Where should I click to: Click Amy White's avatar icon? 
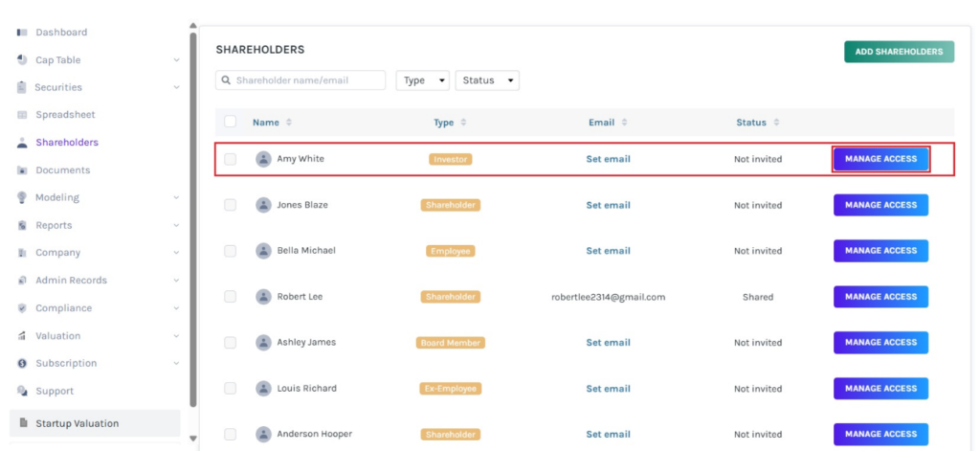tap(263, 159)
